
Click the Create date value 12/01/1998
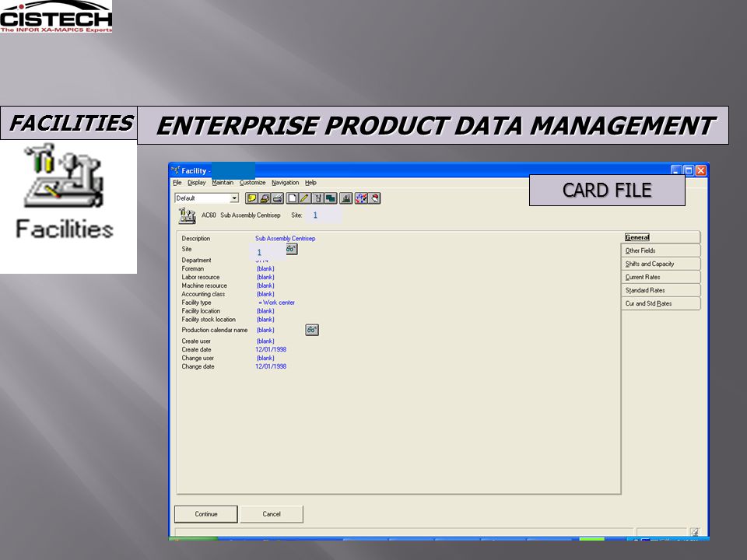(271, 349)
